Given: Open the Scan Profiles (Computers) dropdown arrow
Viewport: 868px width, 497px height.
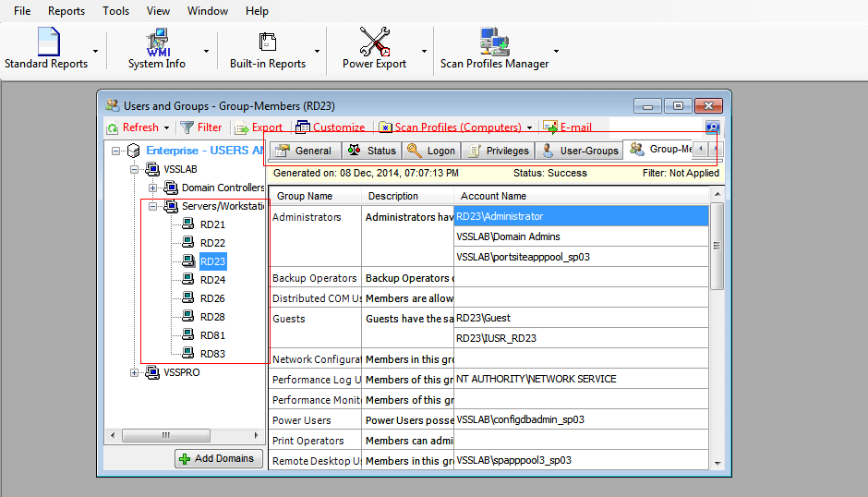Looking at the screenshot, I should (x=529, y=128).
